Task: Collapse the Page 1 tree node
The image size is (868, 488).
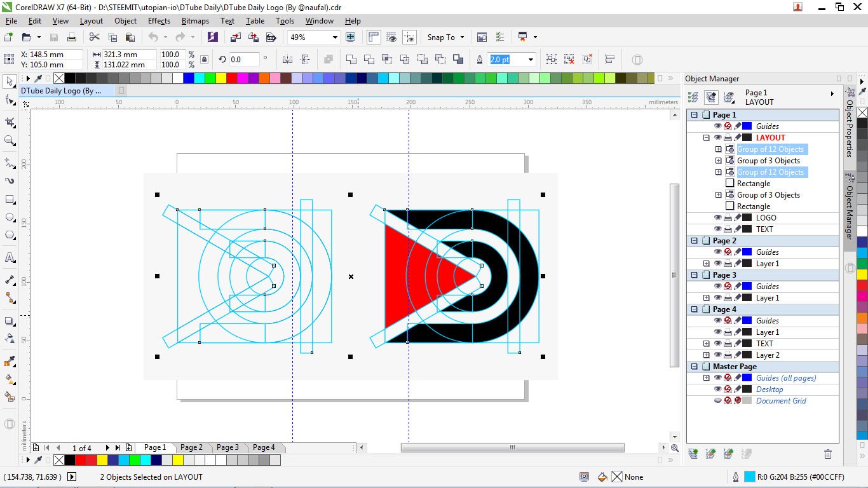Action: point(695,115)
